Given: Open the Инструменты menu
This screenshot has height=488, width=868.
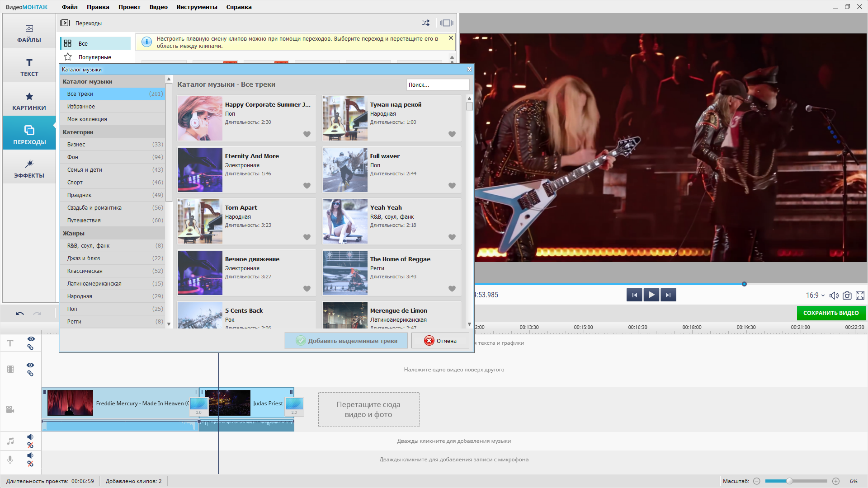Looking at the screenshot, I should (197, 7).
